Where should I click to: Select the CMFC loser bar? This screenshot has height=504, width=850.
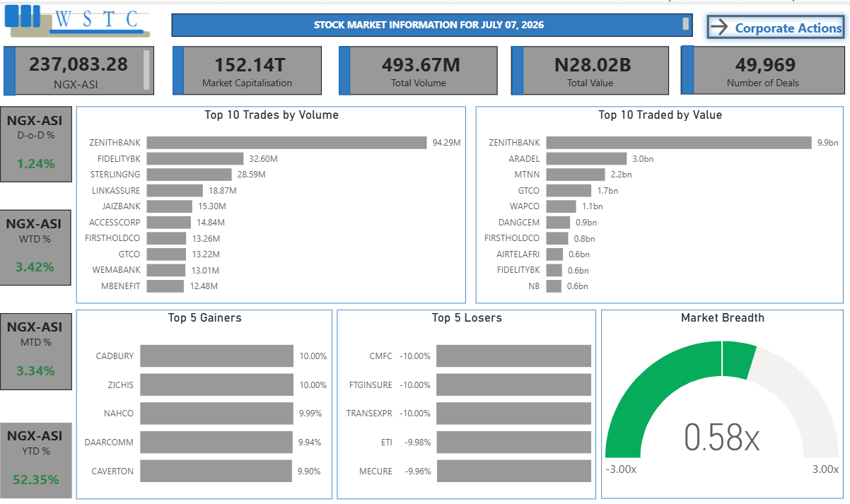point(513,356)
